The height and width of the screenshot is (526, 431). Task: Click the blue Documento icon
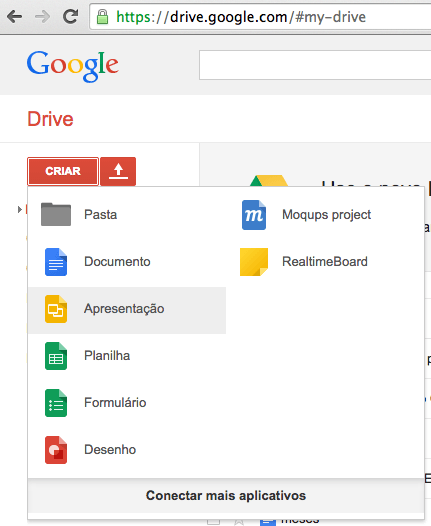pos(56,262)
